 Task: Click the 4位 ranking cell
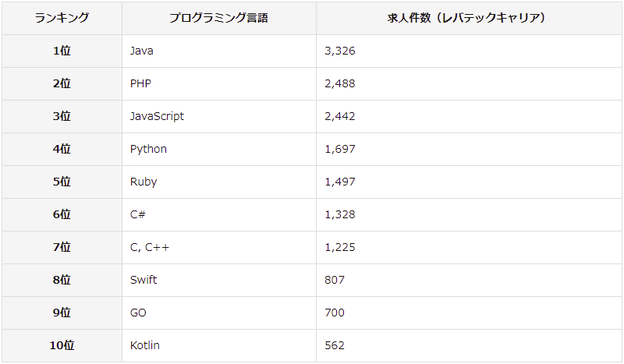point(62,149)
